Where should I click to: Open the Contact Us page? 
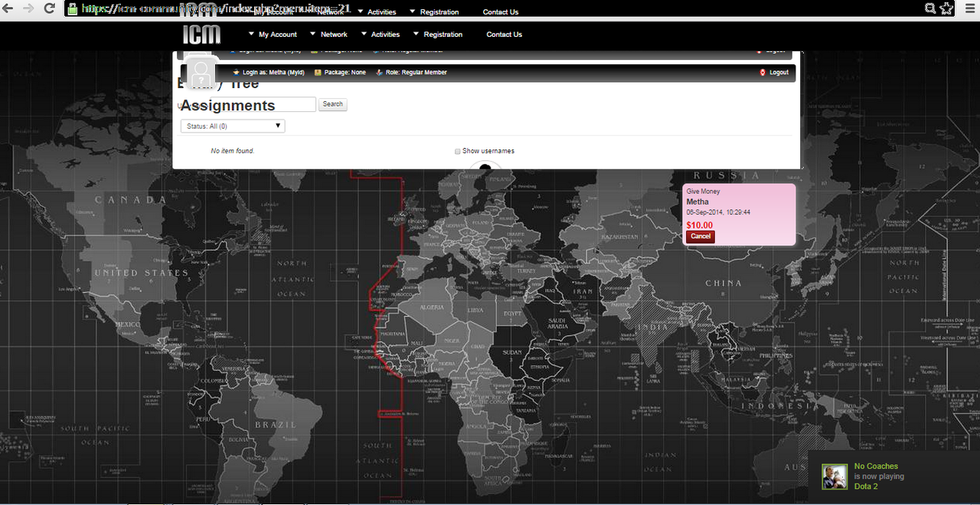click(504, 34)
